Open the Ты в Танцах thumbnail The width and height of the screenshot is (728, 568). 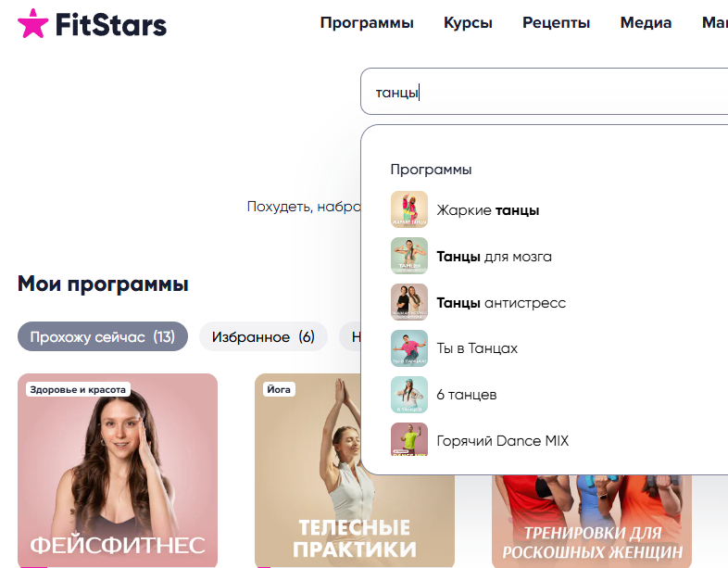(409, 348)
